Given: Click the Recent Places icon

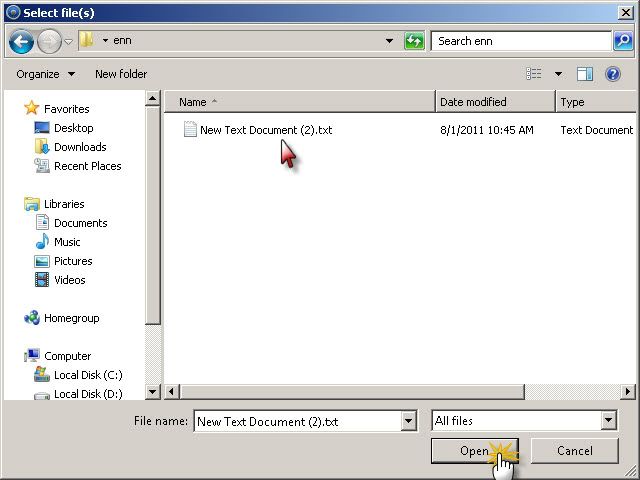Looking at the screenshot, I should coord(42,166).
